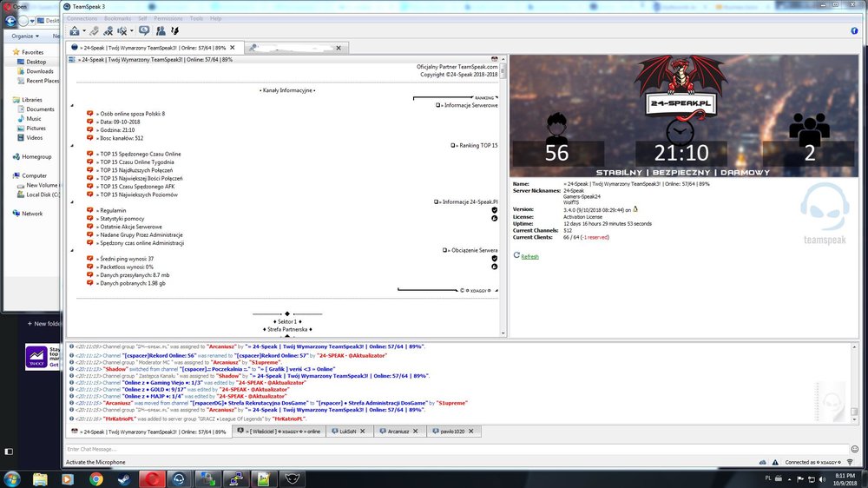Select the server root icon in channel tree
Screen dimensions: 868x488
click(72, 59)
